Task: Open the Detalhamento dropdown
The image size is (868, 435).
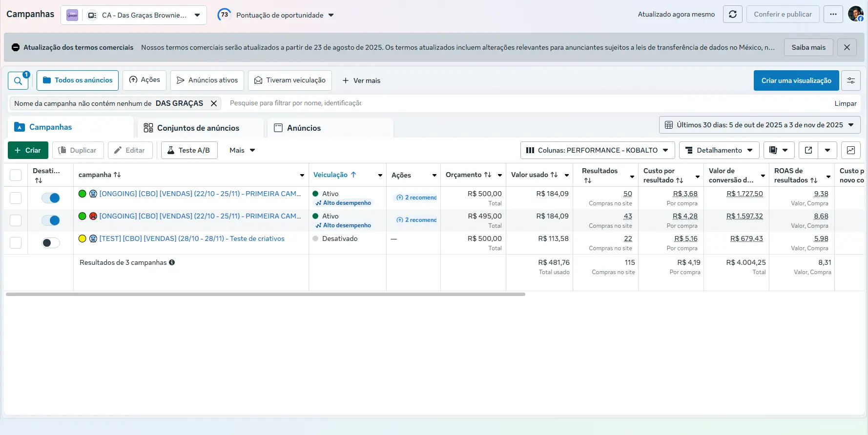Action: (719, 150)
